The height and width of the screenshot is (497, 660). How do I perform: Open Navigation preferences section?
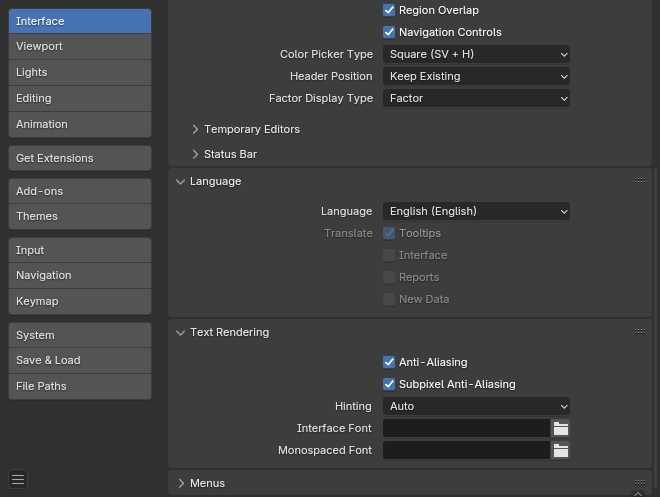click(80, 275)
